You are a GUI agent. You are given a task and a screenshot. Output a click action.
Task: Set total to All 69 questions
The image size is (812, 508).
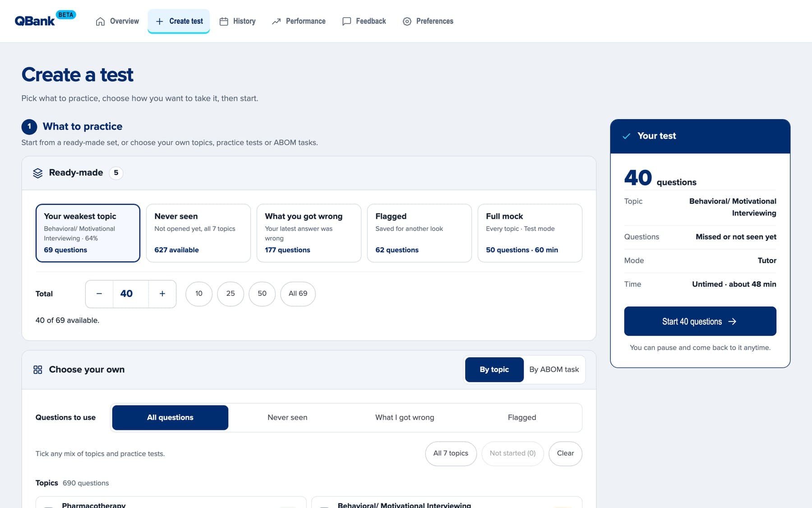[298, 294]
